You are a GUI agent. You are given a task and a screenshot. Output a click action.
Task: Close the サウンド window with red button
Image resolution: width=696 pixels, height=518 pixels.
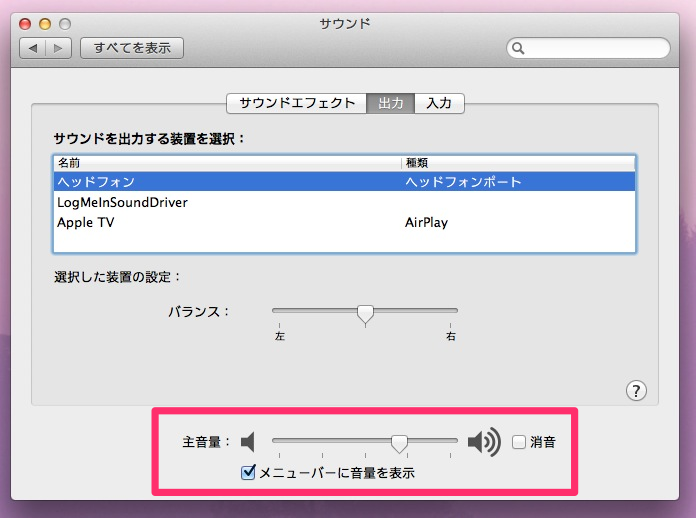tap(25, 24)
